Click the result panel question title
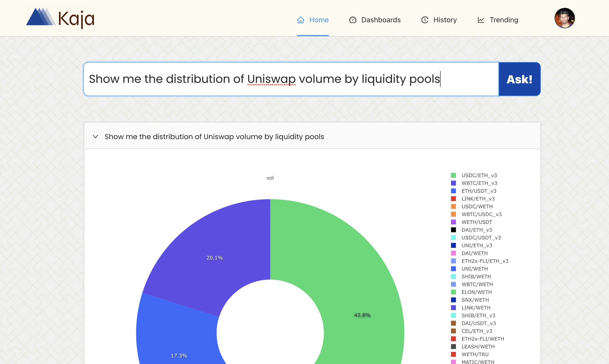Viewport: 609px width, 364px height. [214, 137]
